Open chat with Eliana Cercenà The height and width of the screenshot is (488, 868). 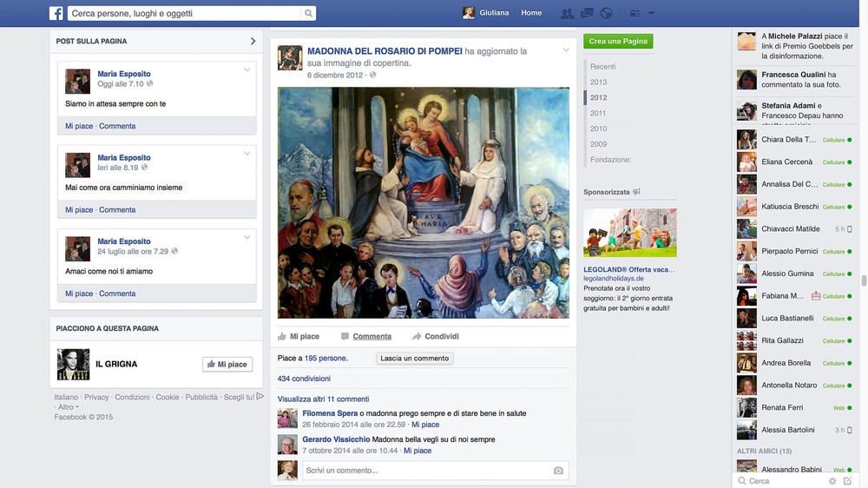(x=794, y=162)
